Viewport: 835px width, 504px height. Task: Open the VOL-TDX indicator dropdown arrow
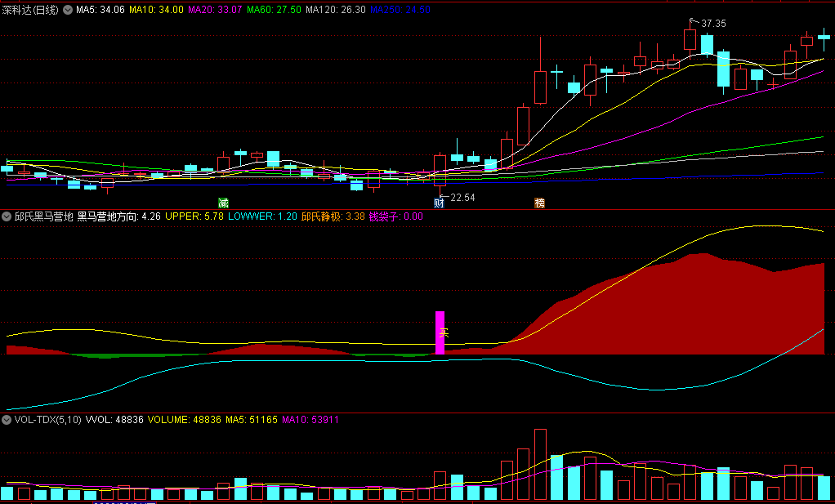pos(7,419)
